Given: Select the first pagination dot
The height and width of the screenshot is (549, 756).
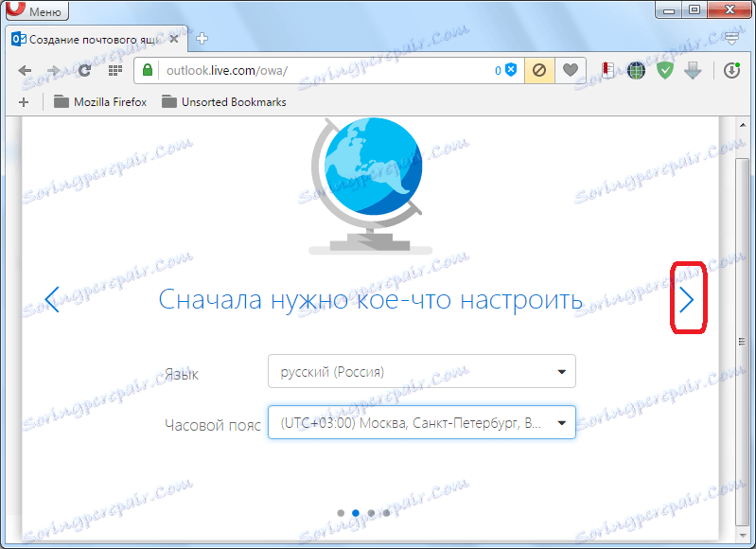Looking at the screenshot, I should point(341,513).
